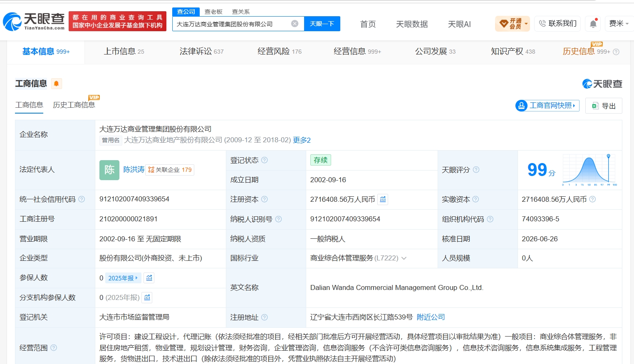
Task: Select the 工商信息 sub-tab
Action: [29, 105]
